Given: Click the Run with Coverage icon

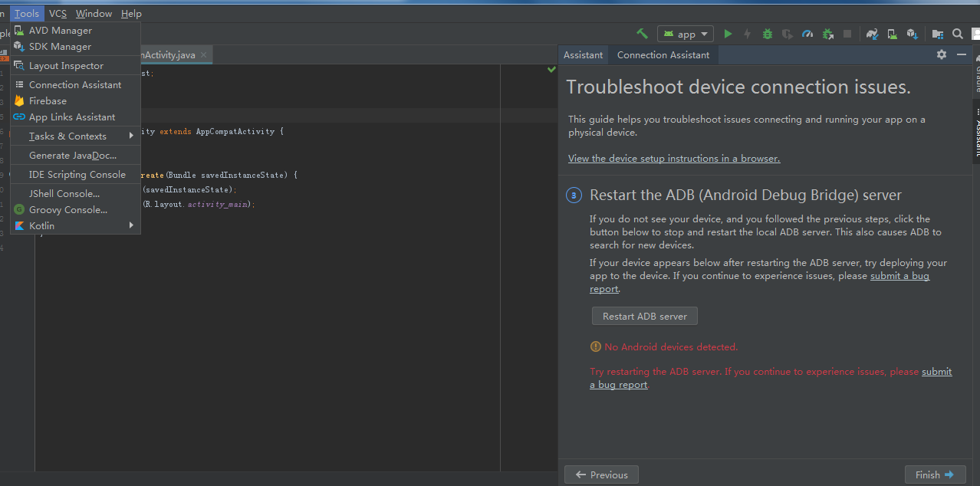Looking at the screenshot, I should [x=788, y=34].
